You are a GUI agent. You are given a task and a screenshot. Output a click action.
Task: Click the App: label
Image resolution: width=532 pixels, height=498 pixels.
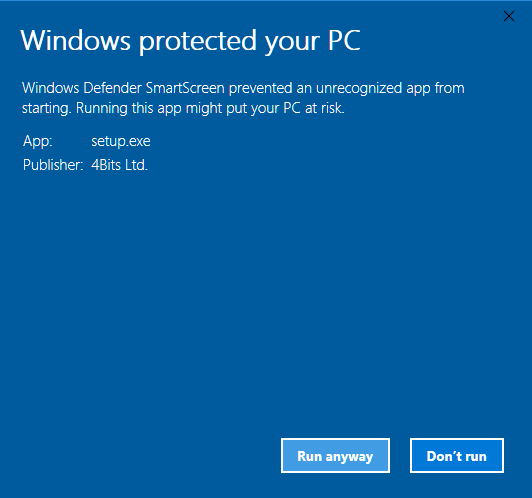point(38,141)
